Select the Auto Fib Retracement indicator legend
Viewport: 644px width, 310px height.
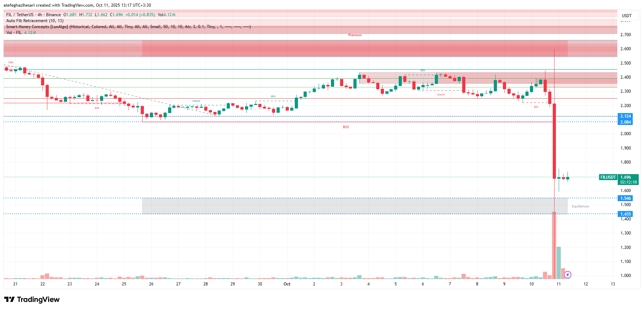pos(35,21)
